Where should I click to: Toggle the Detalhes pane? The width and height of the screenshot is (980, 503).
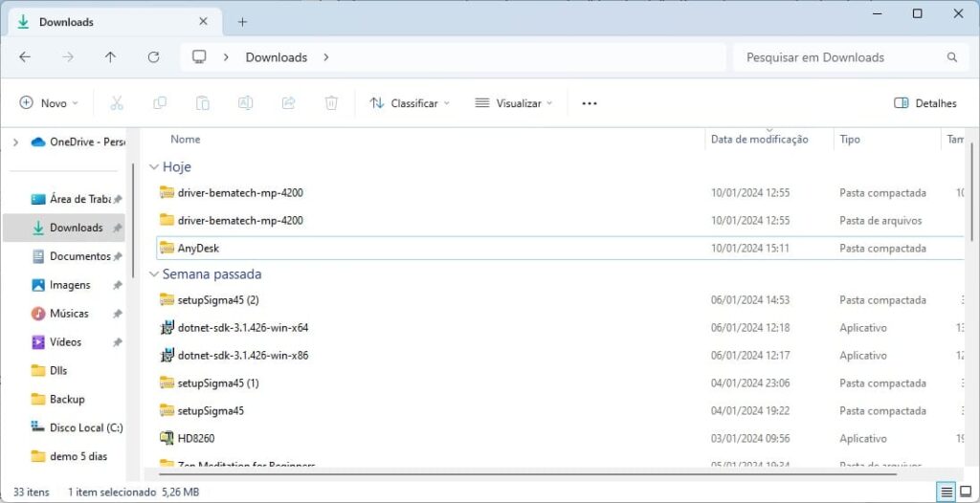point(925,103)
